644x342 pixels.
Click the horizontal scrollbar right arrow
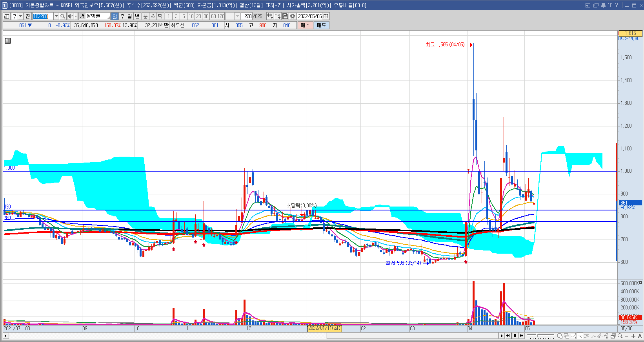502,336
